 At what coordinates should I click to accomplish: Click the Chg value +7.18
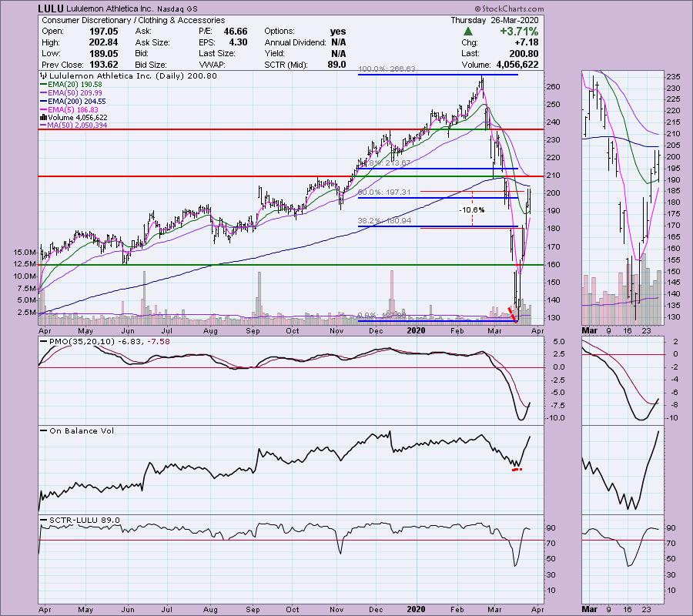pyautogui.click(x=527, y=42)
